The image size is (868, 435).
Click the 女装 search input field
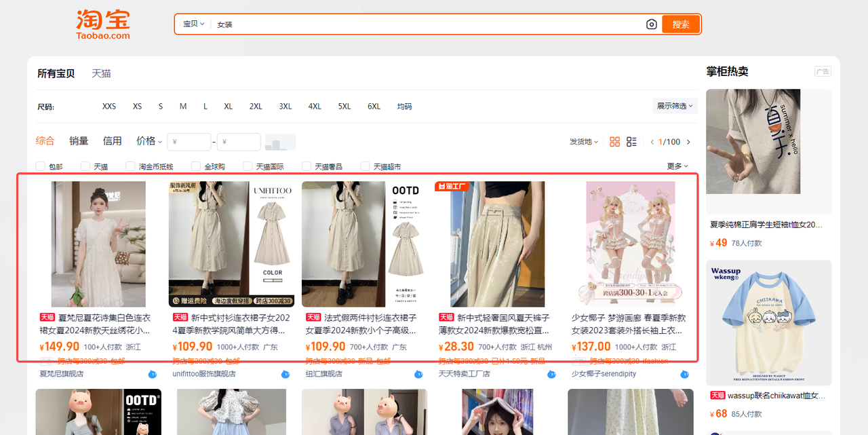pos(427,24)
